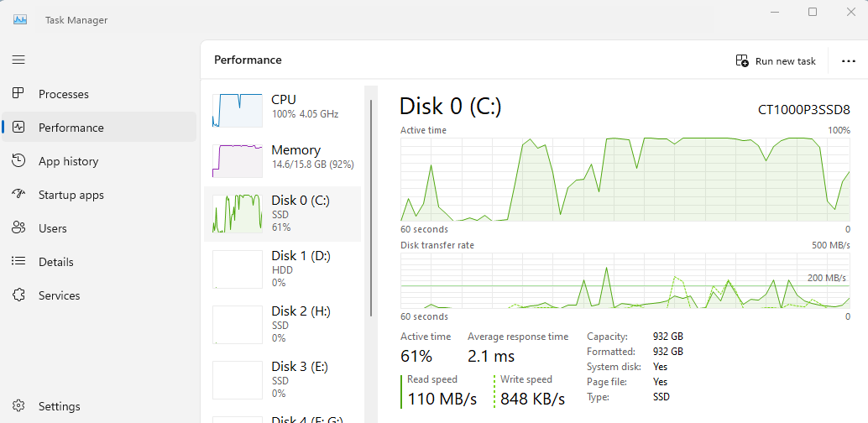Select Disk 0 (C:) in resource list

click(282, 213)
